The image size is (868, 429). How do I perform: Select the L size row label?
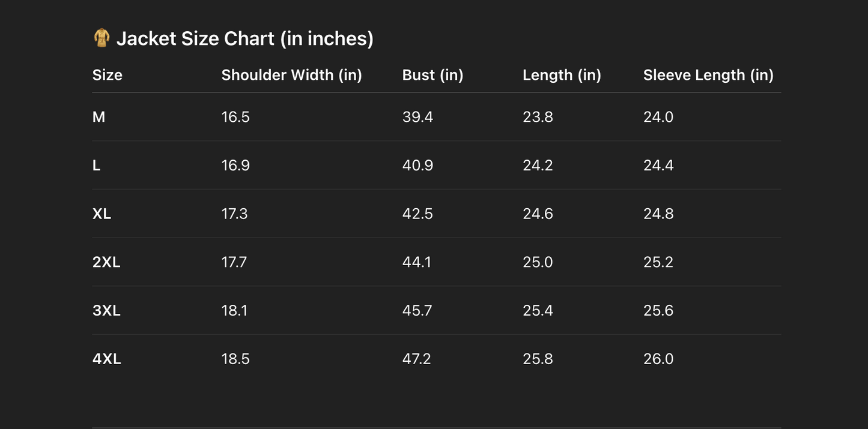pyautogui.click(x=97, y=166)
